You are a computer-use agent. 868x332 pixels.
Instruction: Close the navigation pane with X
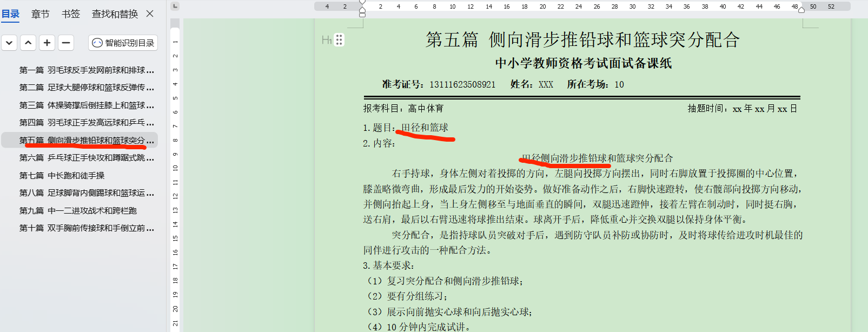click(x=150, y=14)
